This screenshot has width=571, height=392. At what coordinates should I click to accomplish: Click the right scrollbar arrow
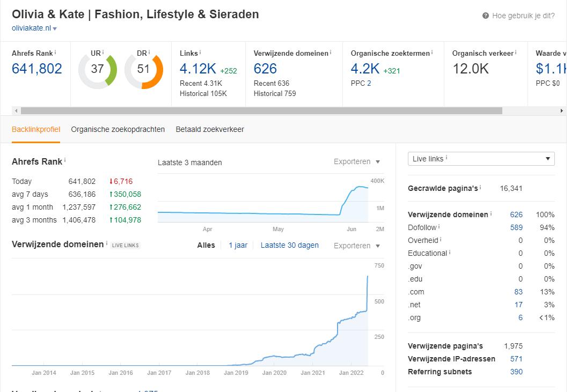pyautogui.click(x=561, y=110)
